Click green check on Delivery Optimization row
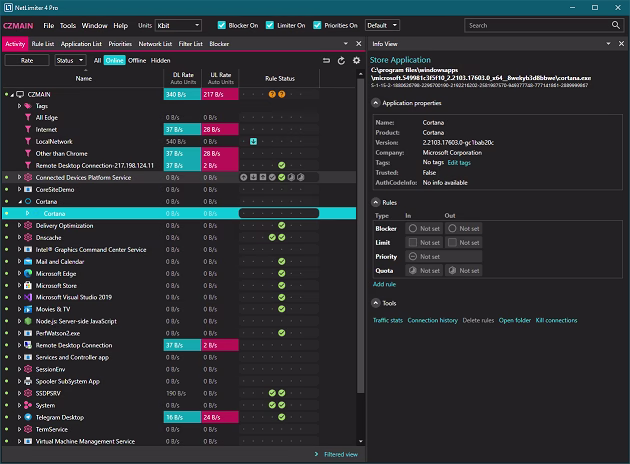 coord(282,225)
